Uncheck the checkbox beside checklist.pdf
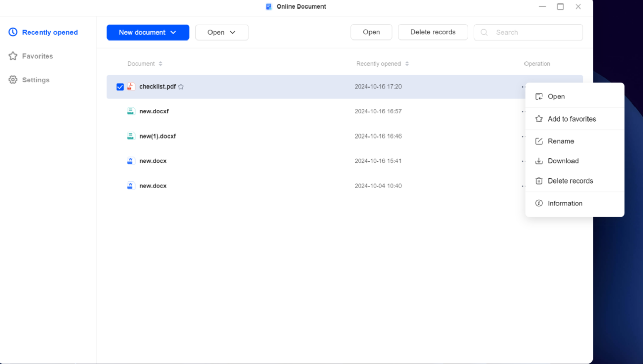The width and height of the screenshot is (643, 364). click(120, 86)
